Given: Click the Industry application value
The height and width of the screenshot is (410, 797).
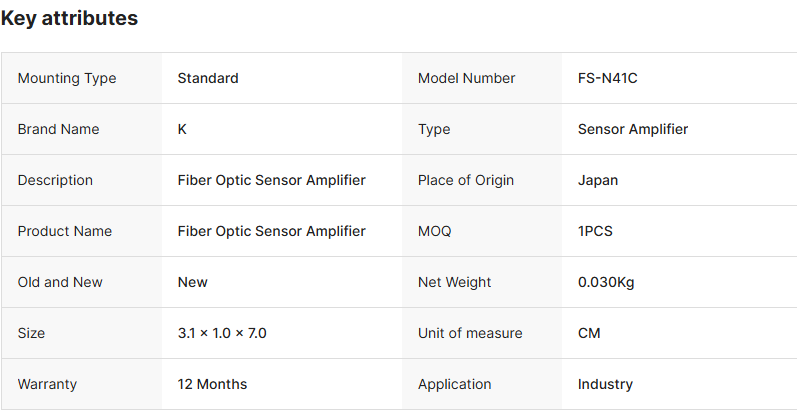Looking at the screenshot, I should click(605, 384).
